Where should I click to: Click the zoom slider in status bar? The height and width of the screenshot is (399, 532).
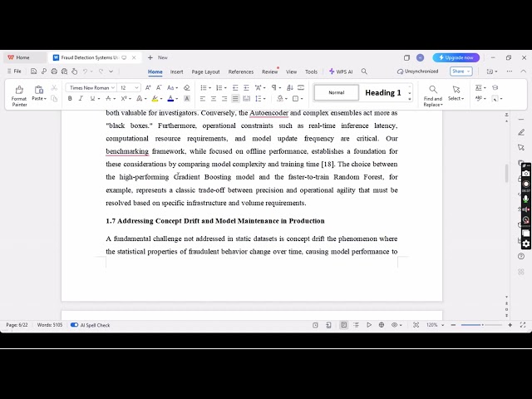(x=481, y=325)
